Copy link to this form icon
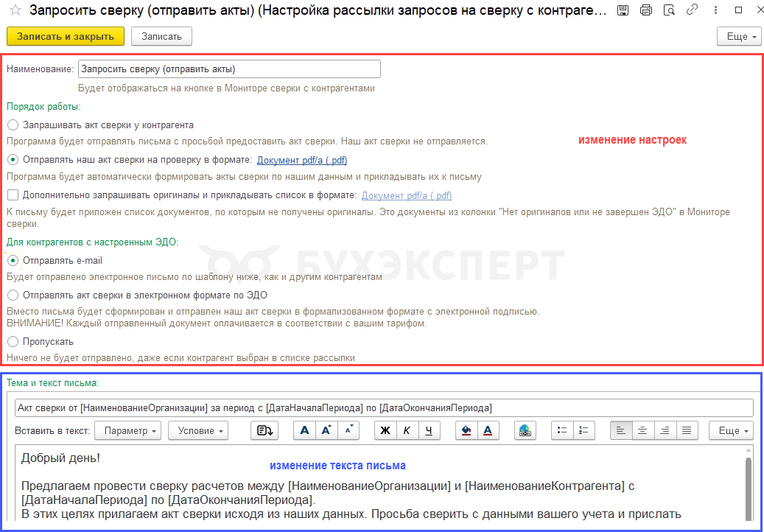The image size is (764, 532). pyautogui.click(x=692, y=10)
